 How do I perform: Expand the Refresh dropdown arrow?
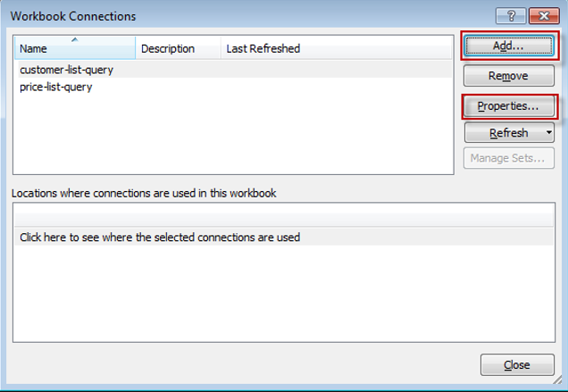point(547,133)
